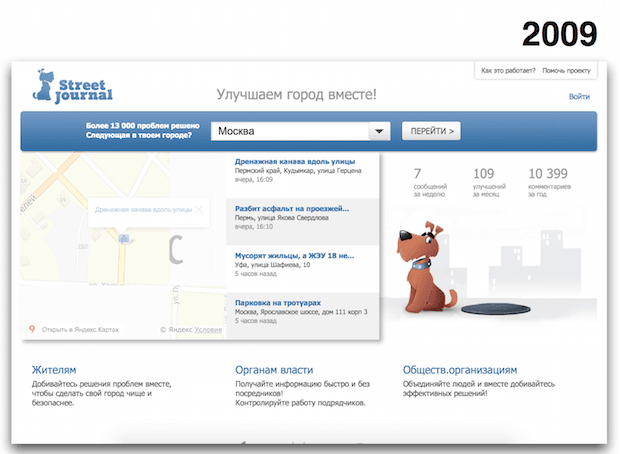Image resolution: width=620 pixels, height=454 pixels.
Task: Open the city dropdown arrow
Action: [x=378, y=131]
